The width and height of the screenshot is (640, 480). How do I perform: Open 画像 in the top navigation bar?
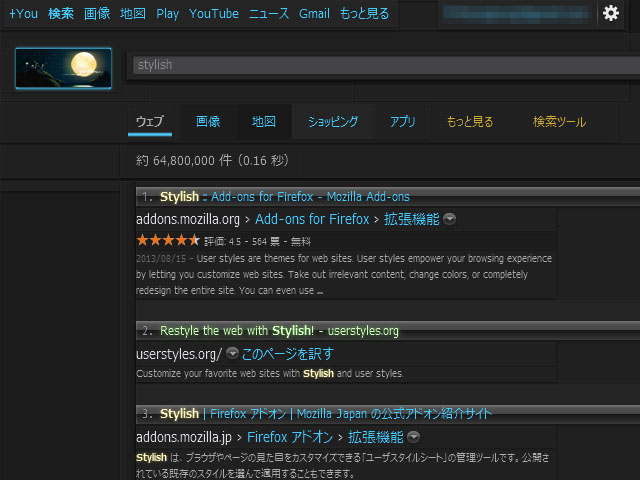click(x=97, y=14)
